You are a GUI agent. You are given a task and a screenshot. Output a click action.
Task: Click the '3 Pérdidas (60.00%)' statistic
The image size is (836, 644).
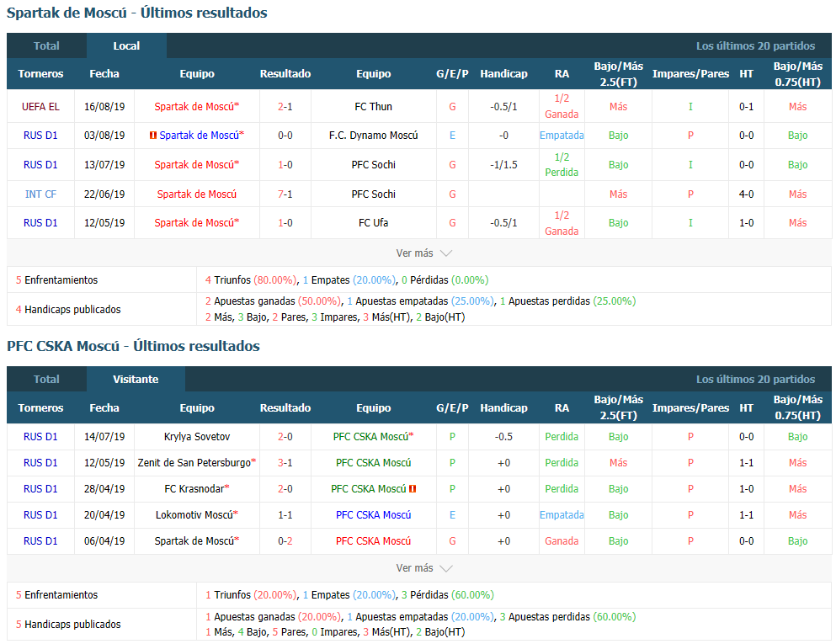click(x=448, y=595)
